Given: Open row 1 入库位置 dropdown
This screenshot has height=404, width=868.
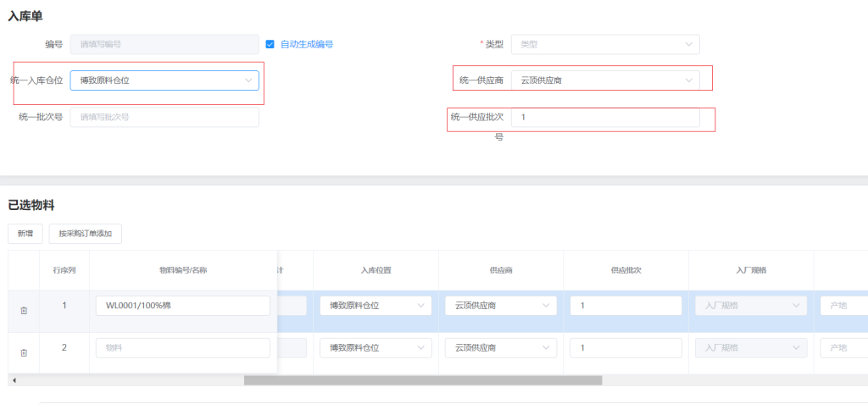Looking at the screenshot, I should tap(375, 305).
